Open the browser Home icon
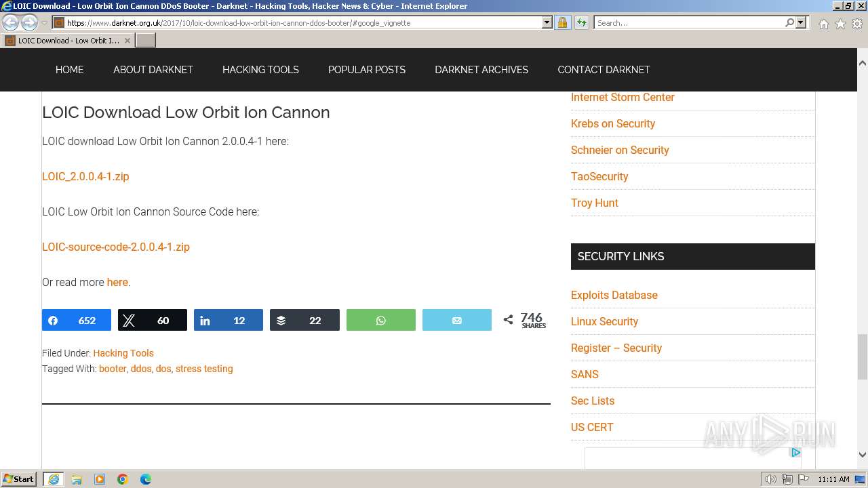Screen dimensions: 868x488 [x=823, y=24]
